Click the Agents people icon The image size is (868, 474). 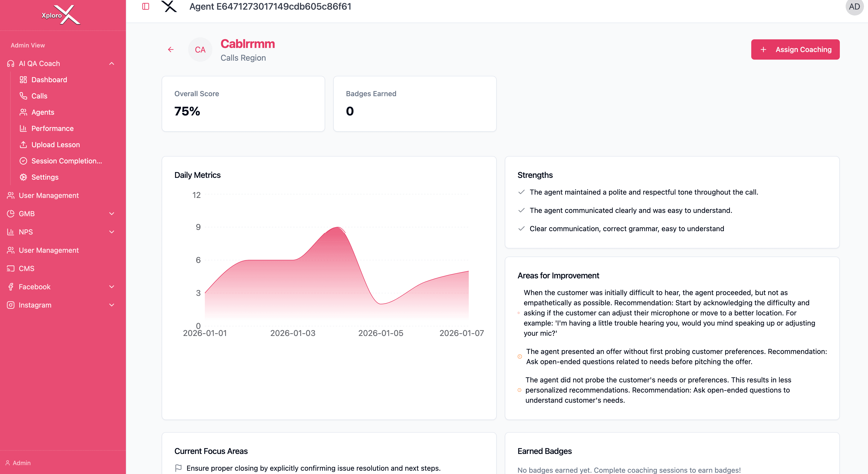point(23,112)
